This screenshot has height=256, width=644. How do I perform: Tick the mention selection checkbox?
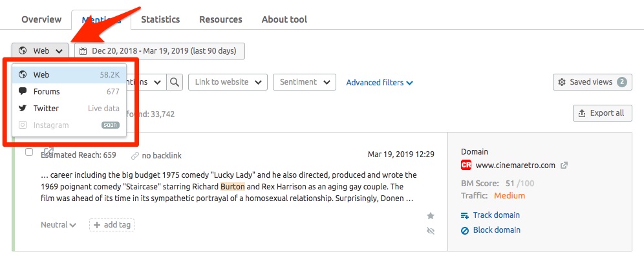coord(28,152)
